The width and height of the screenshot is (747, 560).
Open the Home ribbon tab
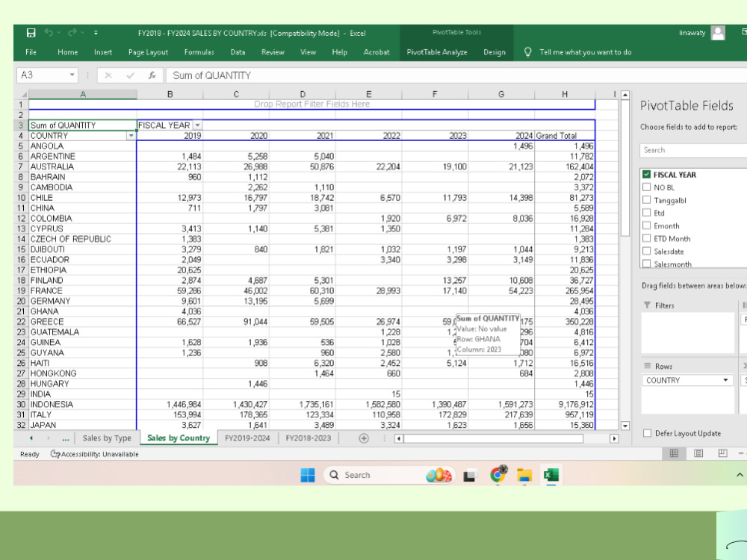point(68,52)
